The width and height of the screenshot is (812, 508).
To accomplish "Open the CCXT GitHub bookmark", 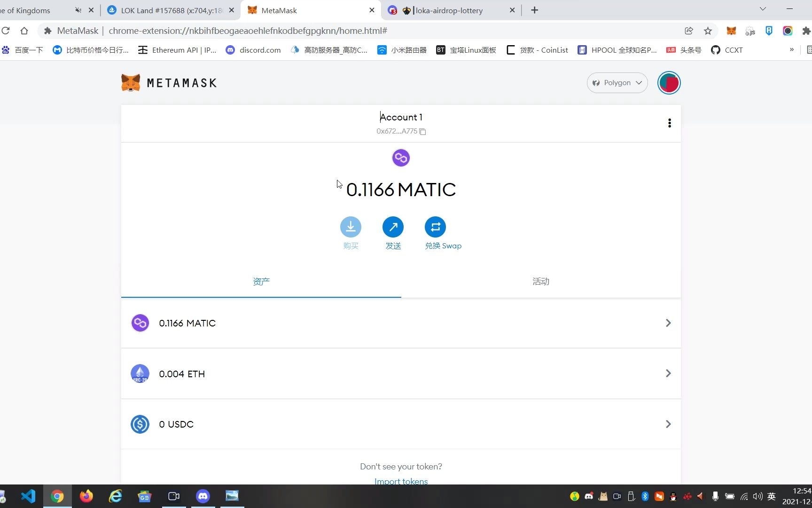I will (727, 50).
